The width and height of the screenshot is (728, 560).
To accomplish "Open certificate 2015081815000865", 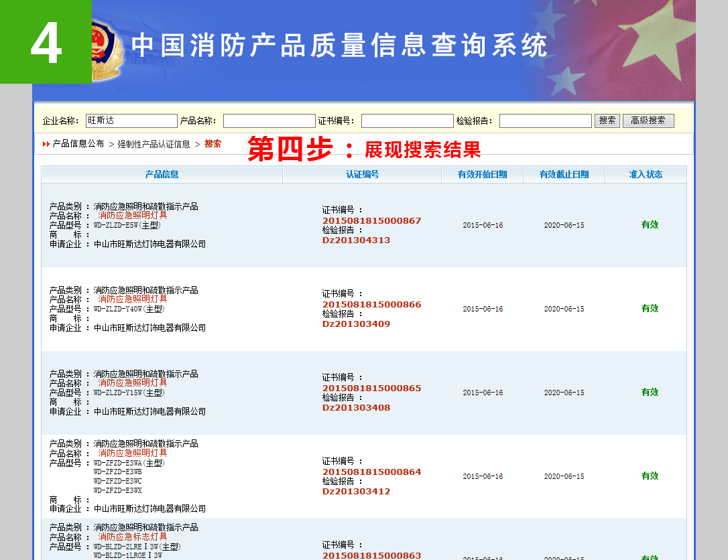I will coord(371,388).
